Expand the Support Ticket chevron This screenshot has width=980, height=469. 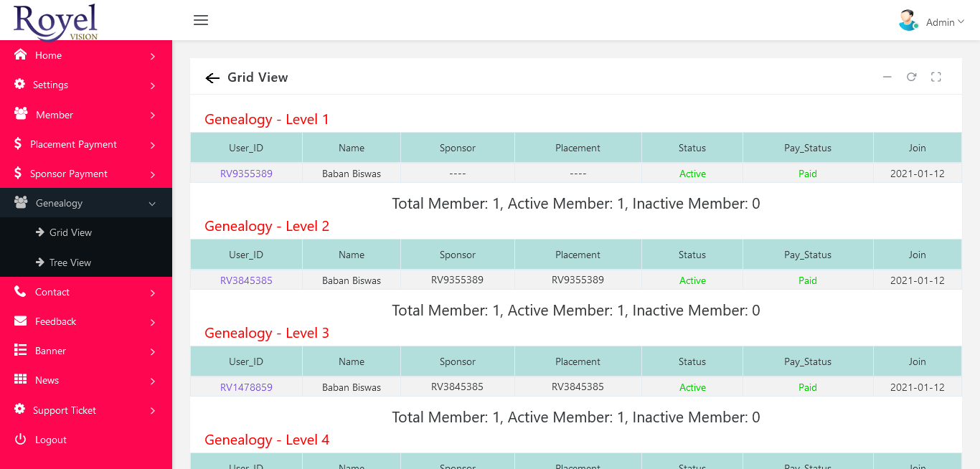(x=153, y=411)
